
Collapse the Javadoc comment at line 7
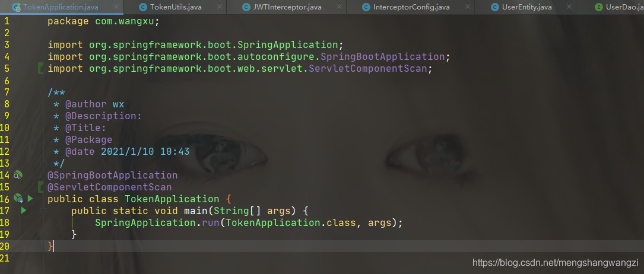coord(43,93)
